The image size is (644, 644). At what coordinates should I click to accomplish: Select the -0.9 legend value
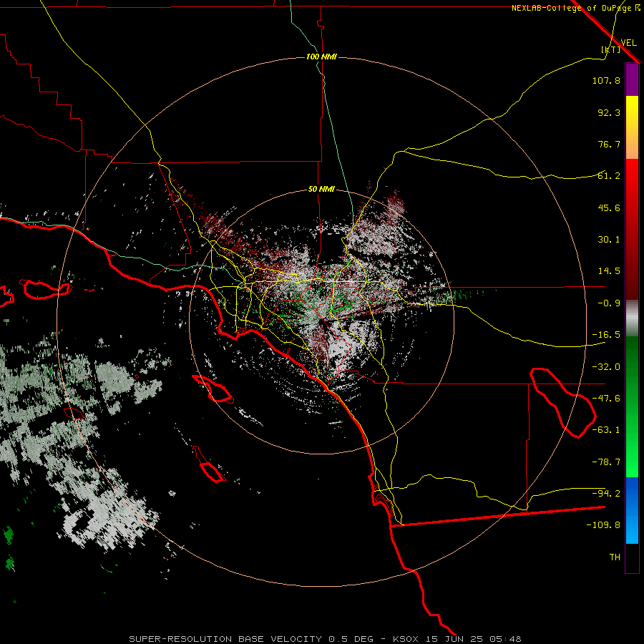609,303
